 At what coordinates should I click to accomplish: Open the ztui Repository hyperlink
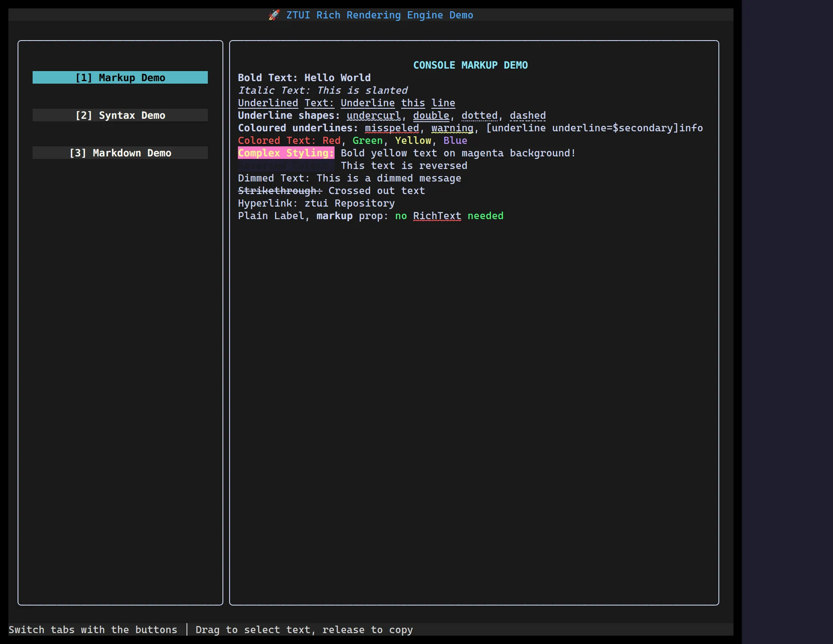pyautogui.click(x=350, y=203)
